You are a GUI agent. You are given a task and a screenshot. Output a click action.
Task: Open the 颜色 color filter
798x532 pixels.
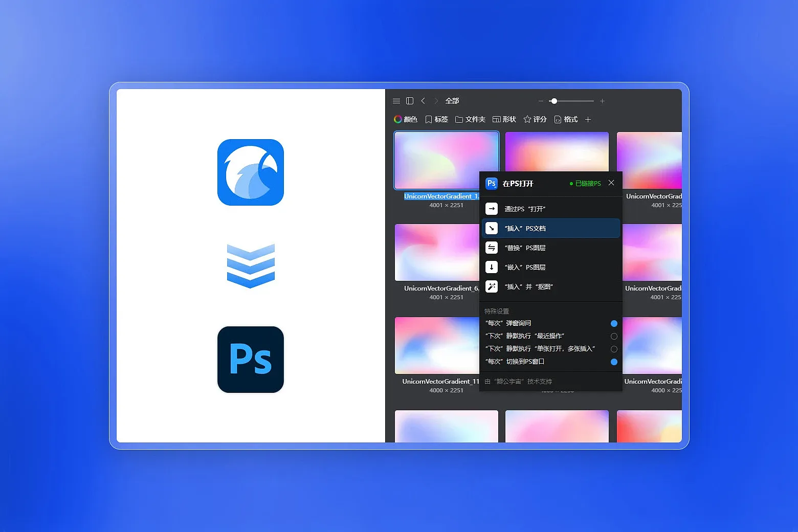coord(406,119)
